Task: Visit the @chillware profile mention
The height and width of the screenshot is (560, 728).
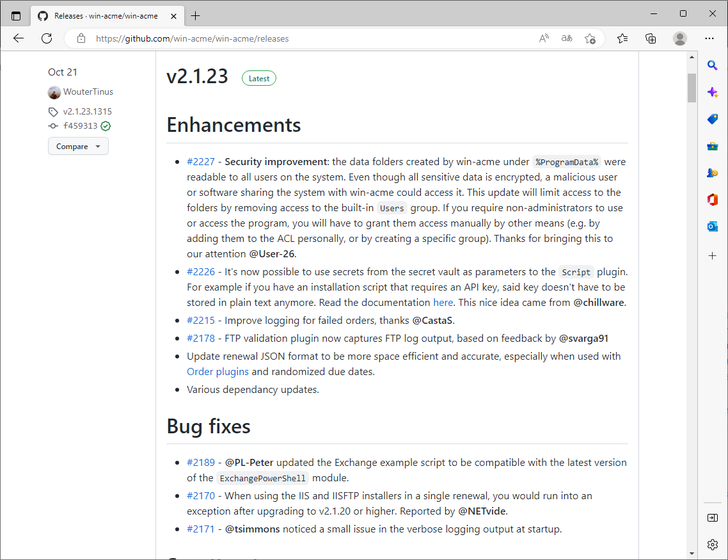Action: point(599,303)
